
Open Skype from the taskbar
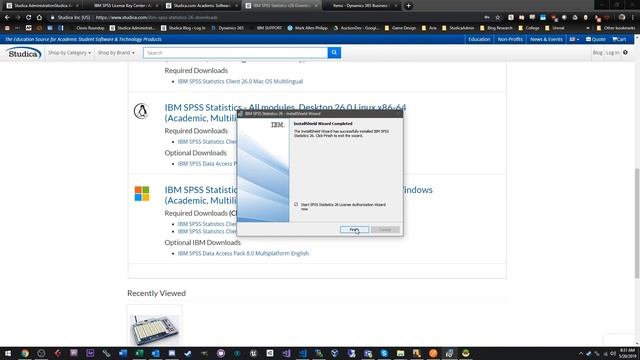tap(384, 353)
